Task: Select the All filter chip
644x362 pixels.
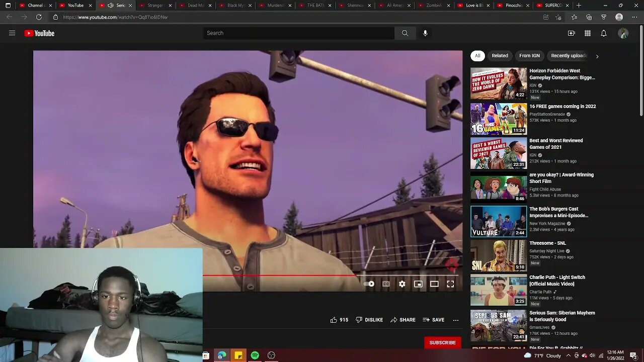Action: [477, 56]
